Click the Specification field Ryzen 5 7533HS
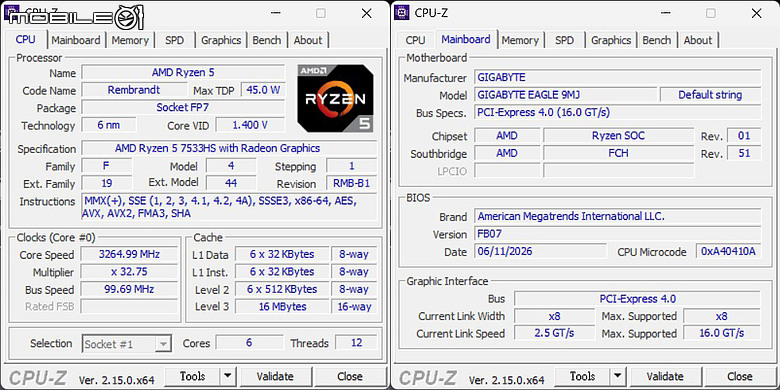 coord(229,148)
